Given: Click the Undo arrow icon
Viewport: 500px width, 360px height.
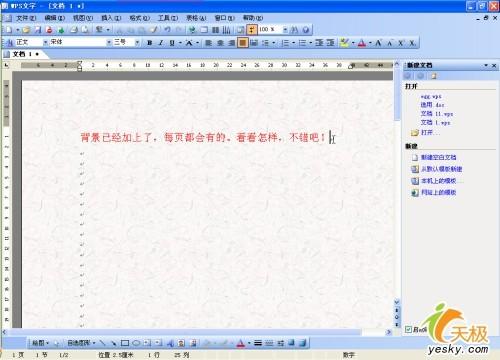Looking at the screenshot, I should point(167,30).
